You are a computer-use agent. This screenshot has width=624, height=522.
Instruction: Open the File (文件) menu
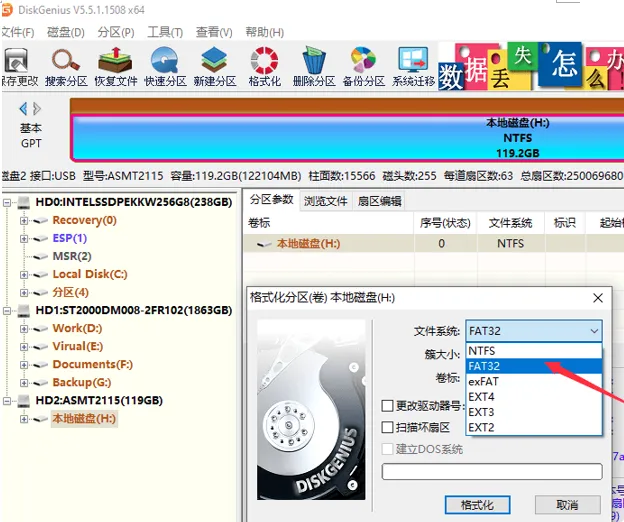(x=18, y=32)
